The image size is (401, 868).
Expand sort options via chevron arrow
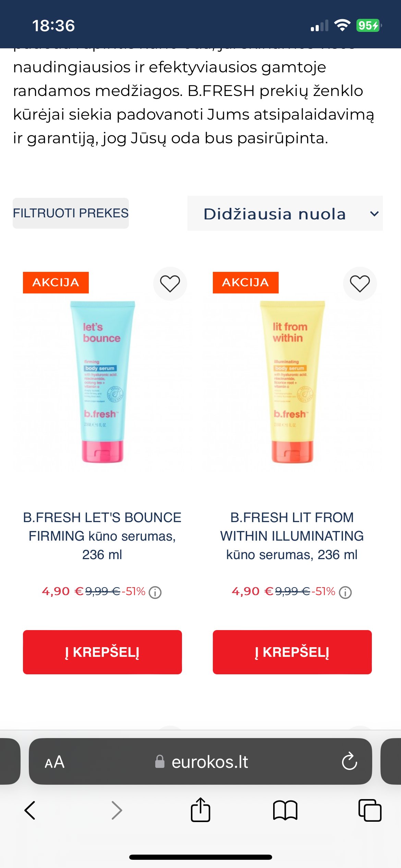click(x=374, y=214)
